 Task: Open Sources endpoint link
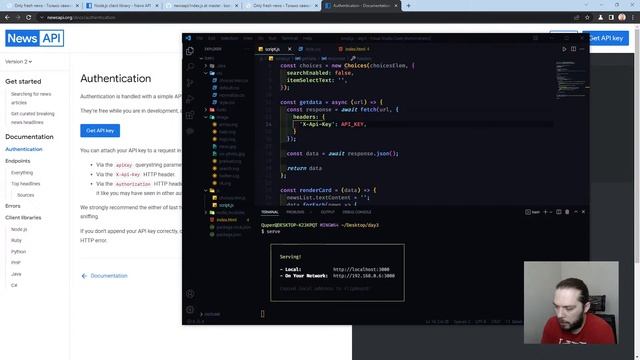click(x=26, y=195)
